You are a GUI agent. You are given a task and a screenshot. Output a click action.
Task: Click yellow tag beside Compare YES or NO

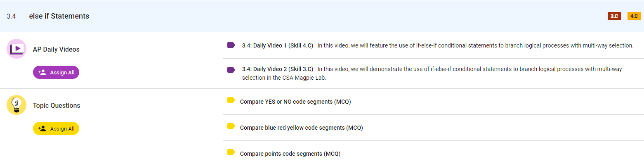point(231,100)
